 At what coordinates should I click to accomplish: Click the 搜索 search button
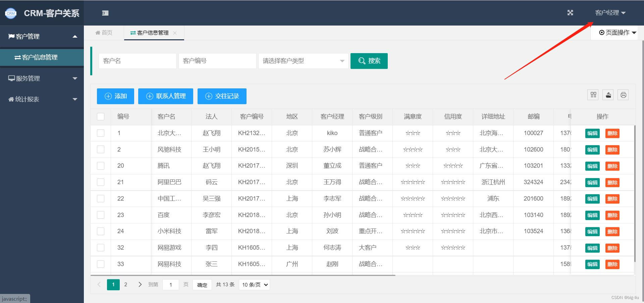click(369, 61)
